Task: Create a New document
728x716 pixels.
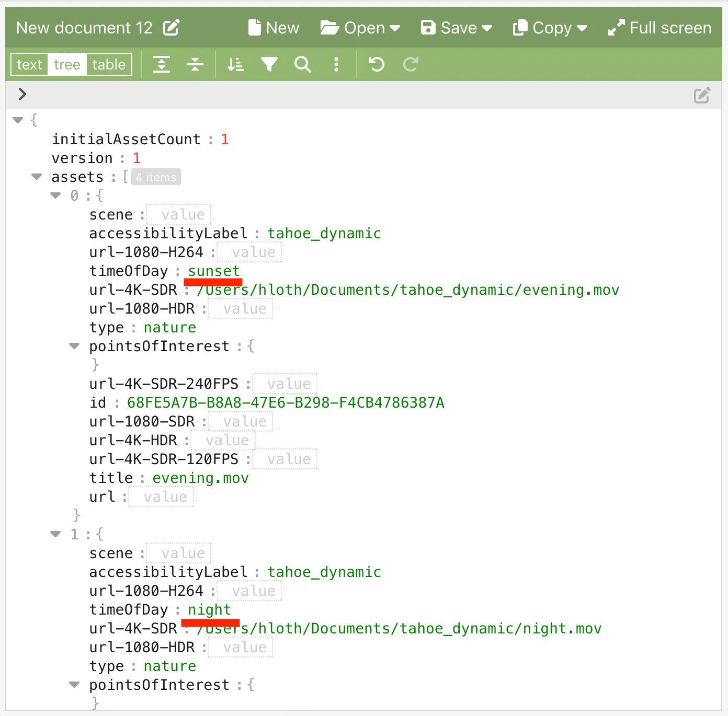Action: [274, 27]
